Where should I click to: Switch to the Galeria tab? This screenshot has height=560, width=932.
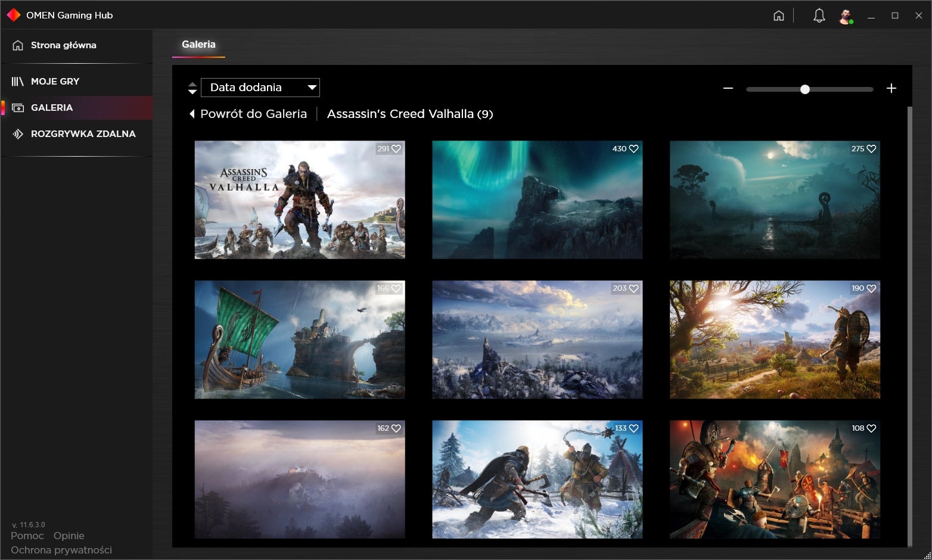point(198,45)
